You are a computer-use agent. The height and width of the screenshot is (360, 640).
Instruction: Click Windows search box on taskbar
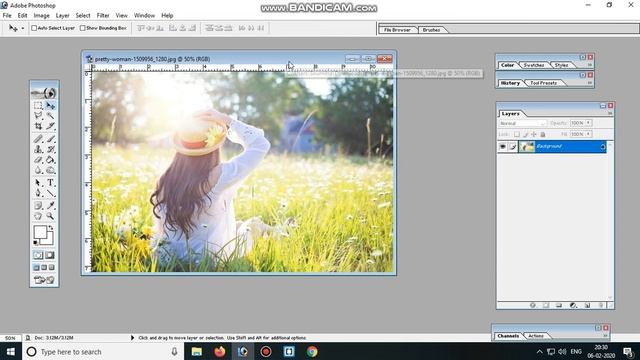pos(102,352)
